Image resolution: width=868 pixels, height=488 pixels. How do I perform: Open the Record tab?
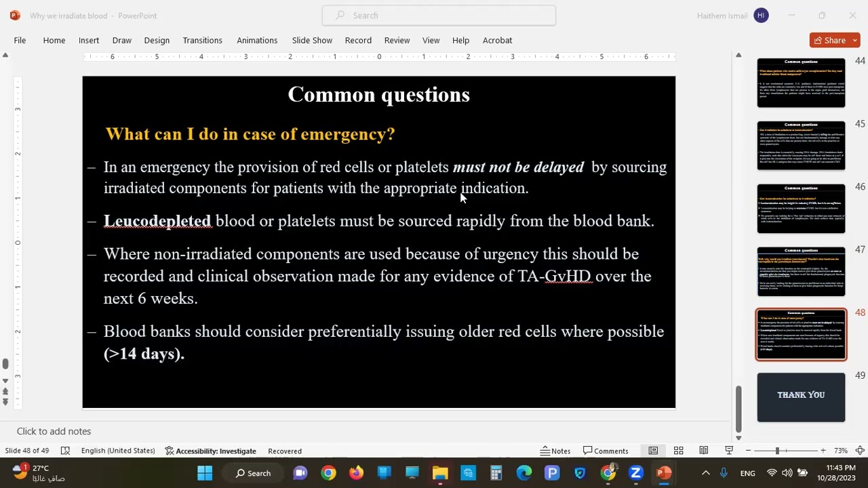(358, 40)
